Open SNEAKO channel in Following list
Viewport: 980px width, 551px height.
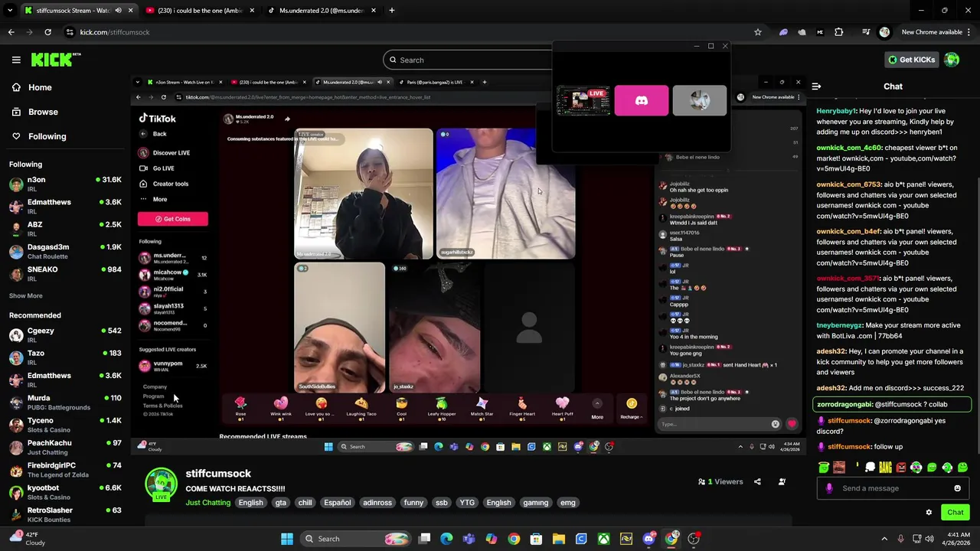pyautogui.click(x=65, y=273)
